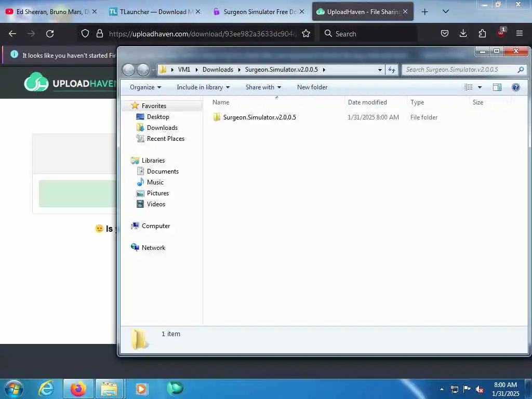Switch to Firefox from taskbar
The width and height of the screenshot is (532, 399).
pyautogui.click(x=78, y=389)
